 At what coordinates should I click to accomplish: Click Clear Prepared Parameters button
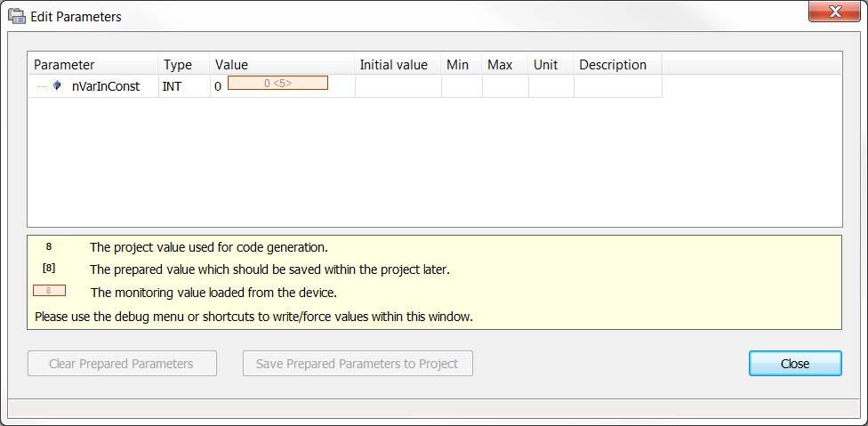tap(122, 364)
